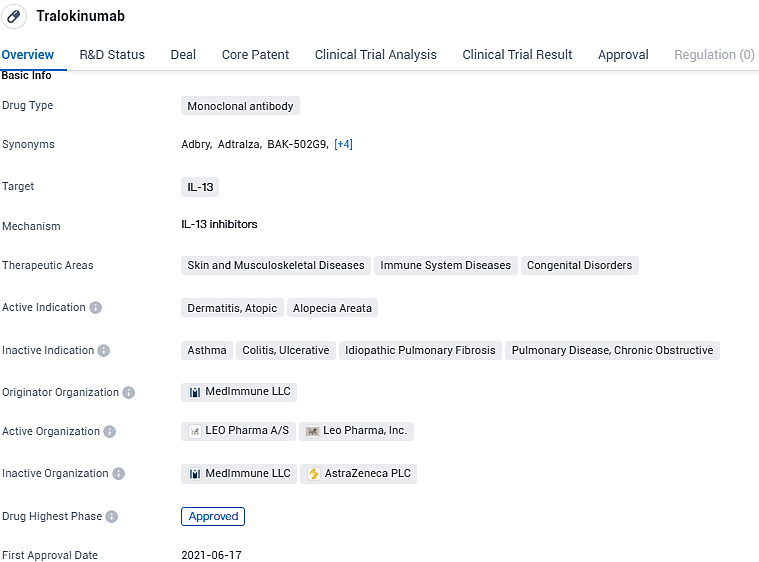The height and width of the screenshot is (562, 759).
Task: Expand the +4 more synonyms
Action: tap(343, 144)
